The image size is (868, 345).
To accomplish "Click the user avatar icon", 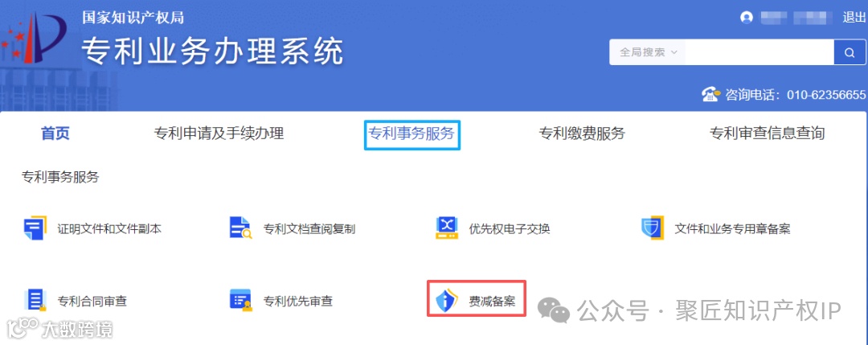I will (x=746, y=18).
